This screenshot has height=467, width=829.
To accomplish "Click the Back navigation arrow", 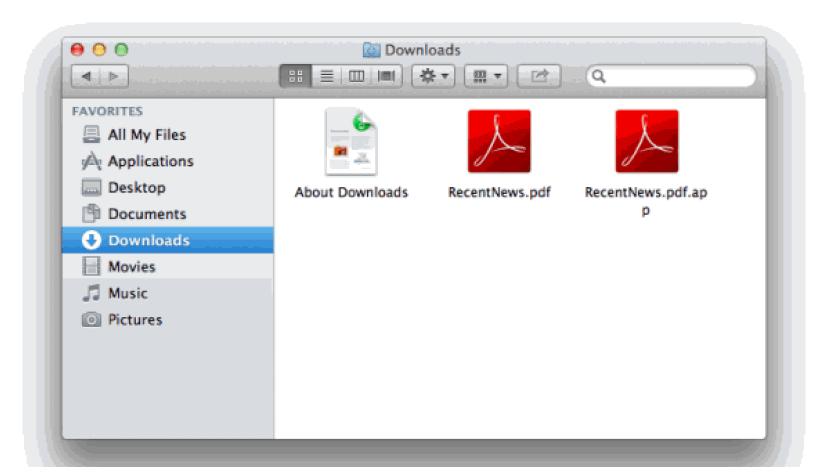I will [86, 76].
